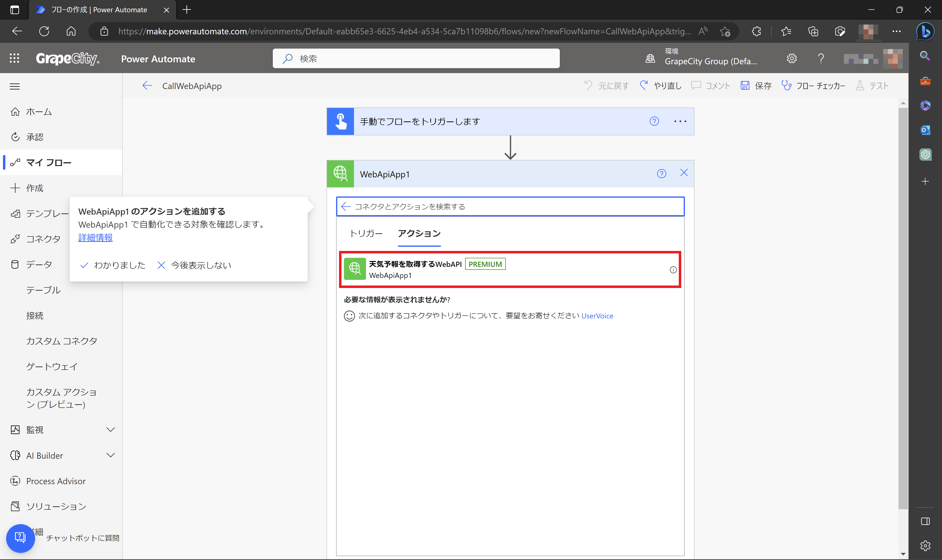Switch to the トリガー tab
The width and height of the screenshot is (942, 560).
pyautogui.click(x=366, y=233)
